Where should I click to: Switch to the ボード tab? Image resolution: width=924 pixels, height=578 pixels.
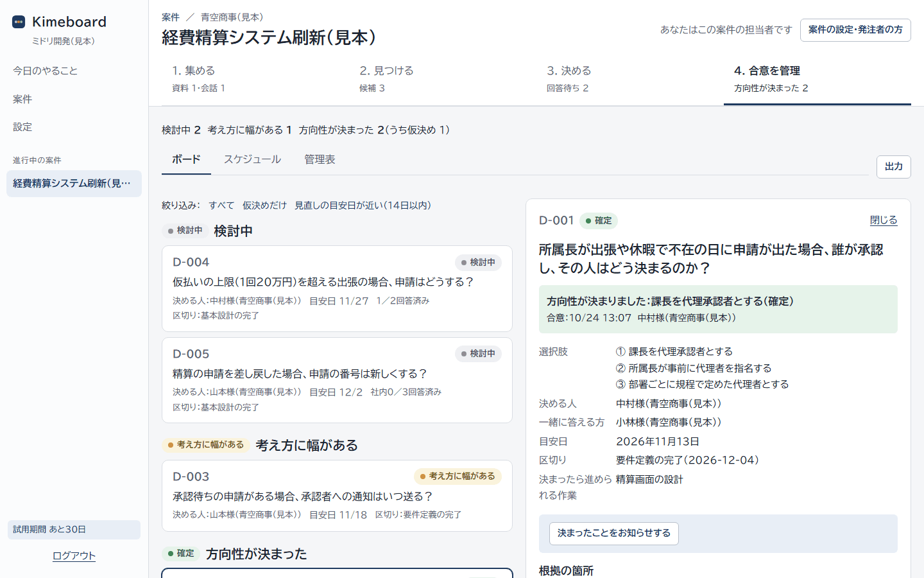(186, 160)
